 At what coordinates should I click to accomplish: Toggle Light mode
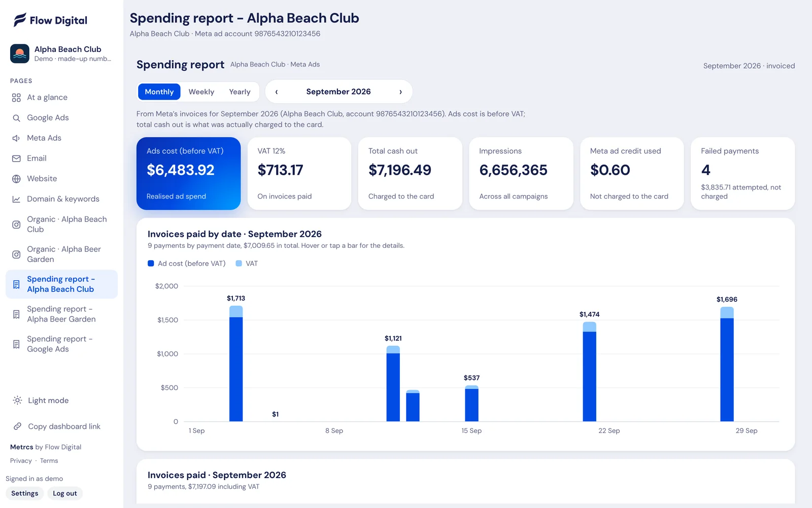[61, 400]
